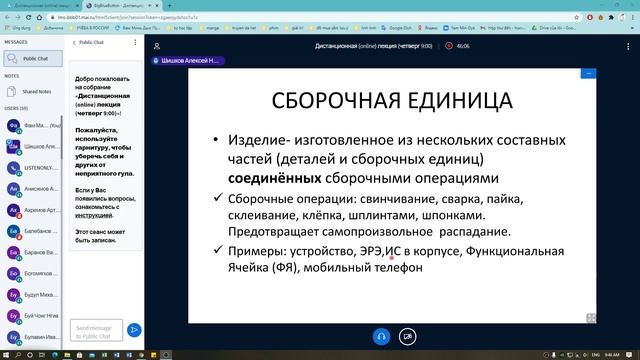Image resolution: width=640 pixels, height=360 pixels.
Task: Open the Windows notification center icon
Action: (x=629, y=355)
